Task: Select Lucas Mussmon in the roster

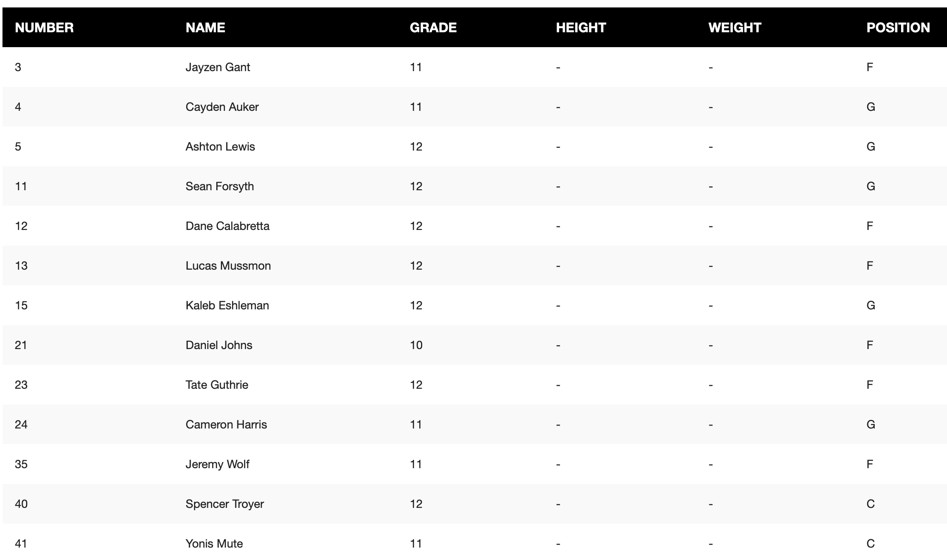Action: (x=228, y=266)
